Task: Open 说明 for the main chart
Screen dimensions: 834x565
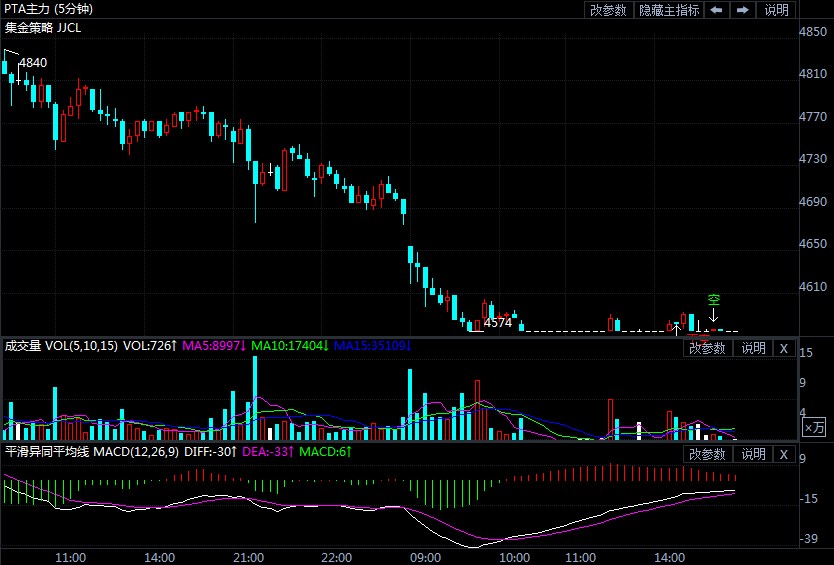Action: pos(776,10)
